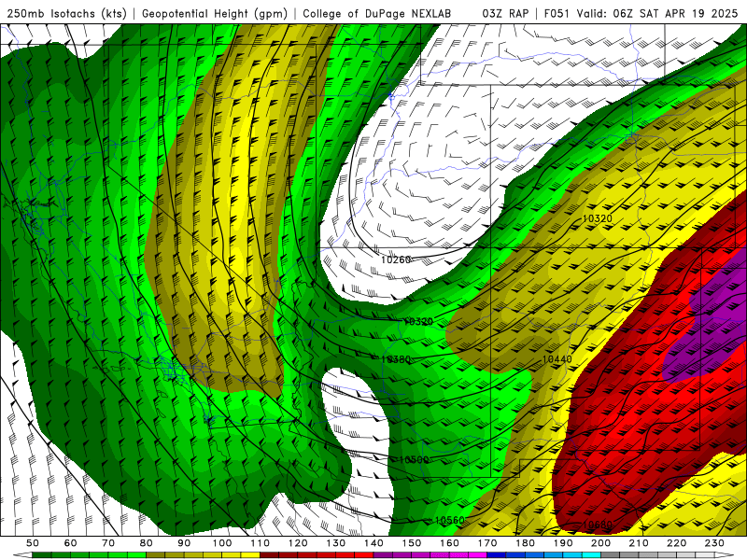Click the '03Z RAP' model run label
The image size is (747, 560).
(505, 13)
